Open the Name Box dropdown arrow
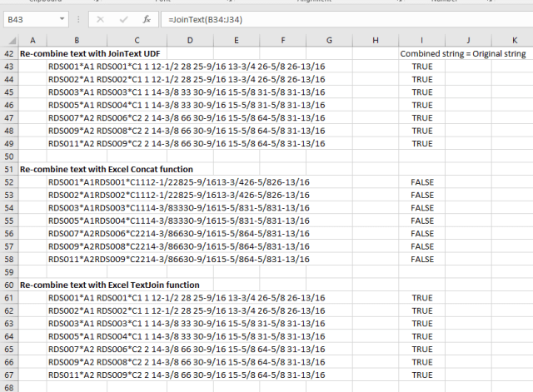Image resolution: width=533 pixels, height=392 pixels. point(63,18)
